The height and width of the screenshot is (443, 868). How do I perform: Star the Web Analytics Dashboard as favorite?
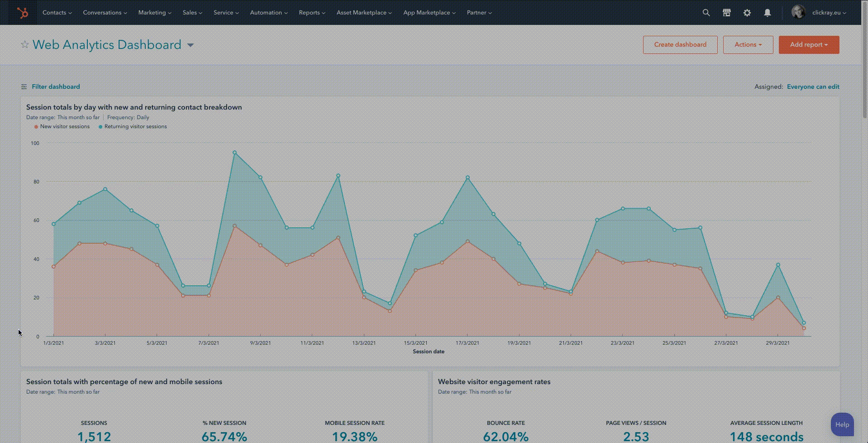pos(25,44)
